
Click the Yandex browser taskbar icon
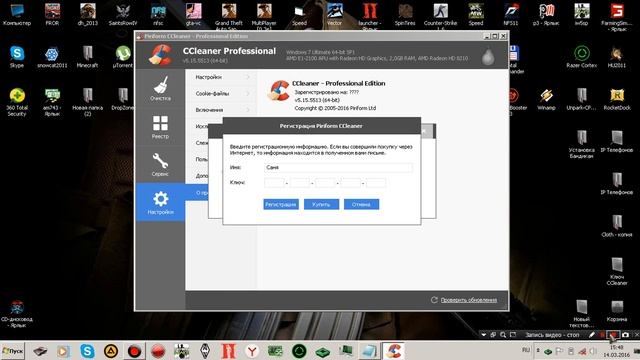pos(252,351)
